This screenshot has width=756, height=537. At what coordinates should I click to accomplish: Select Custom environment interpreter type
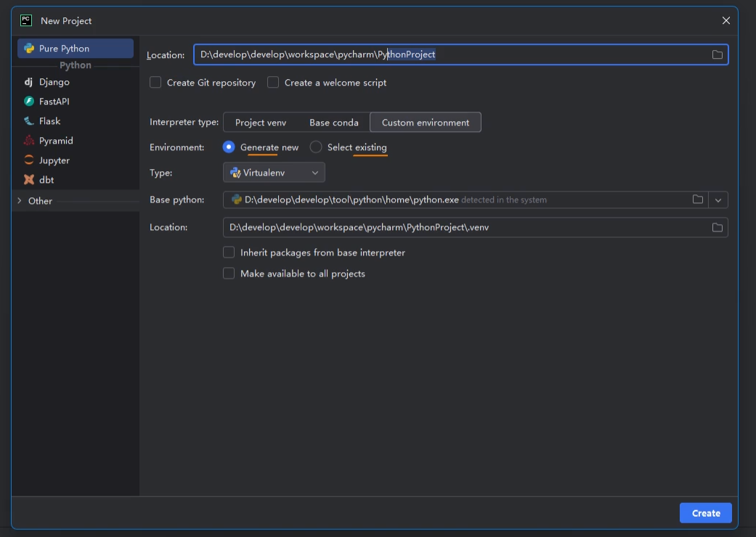coord(426,123)
